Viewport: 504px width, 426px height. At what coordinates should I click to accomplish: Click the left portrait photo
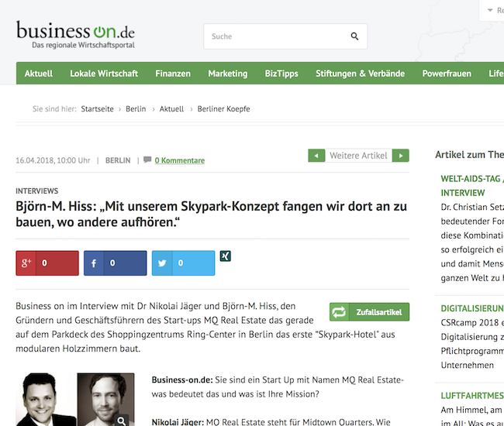point(47,400)
